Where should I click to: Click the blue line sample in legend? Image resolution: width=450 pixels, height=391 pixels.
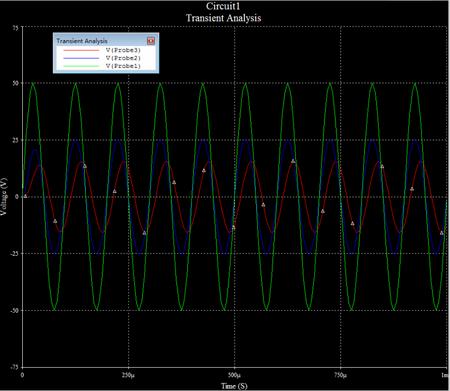pyautogui.click(x=81, y=58)
